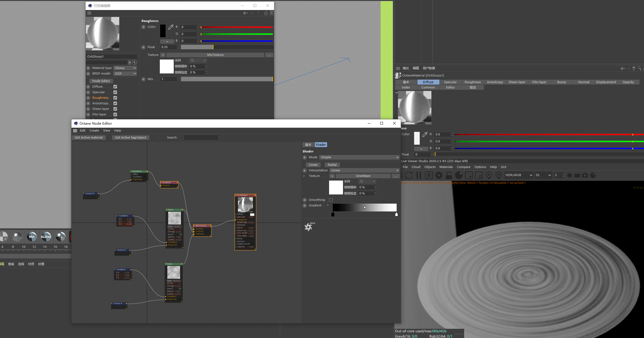Activate the material picker M icon
The image size is (644, 338).
[x=499, y=175]
